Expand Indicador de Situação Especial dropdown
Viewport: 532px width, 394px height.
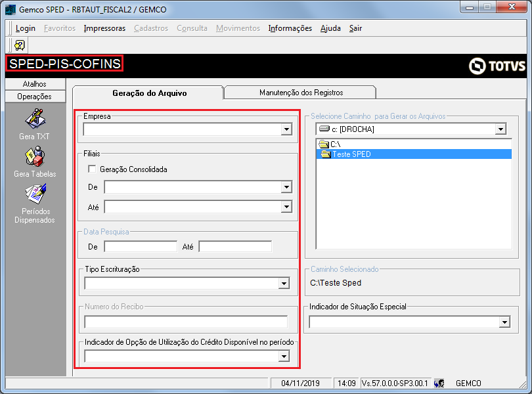504,322
